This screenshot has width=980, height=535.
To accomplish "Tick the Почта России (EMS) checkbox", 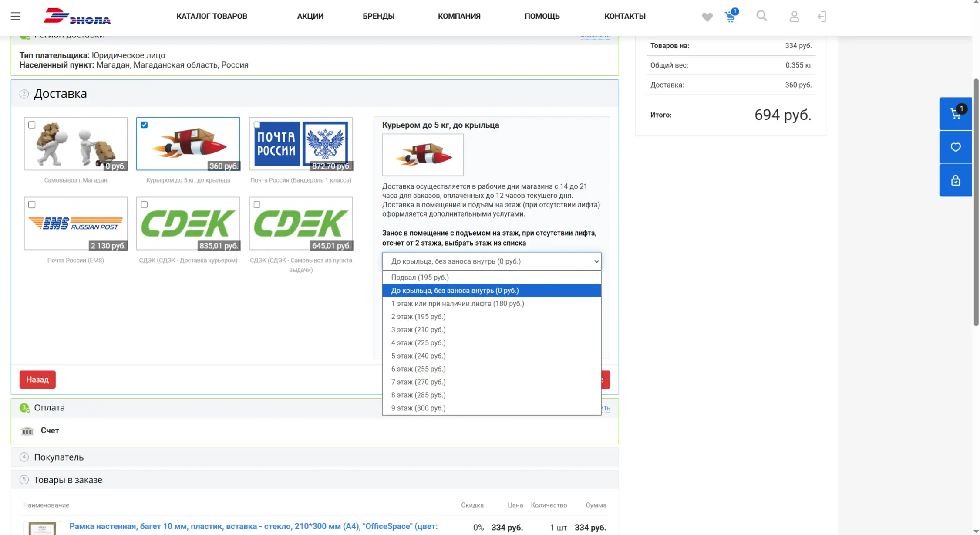I will tap(32, 205).
